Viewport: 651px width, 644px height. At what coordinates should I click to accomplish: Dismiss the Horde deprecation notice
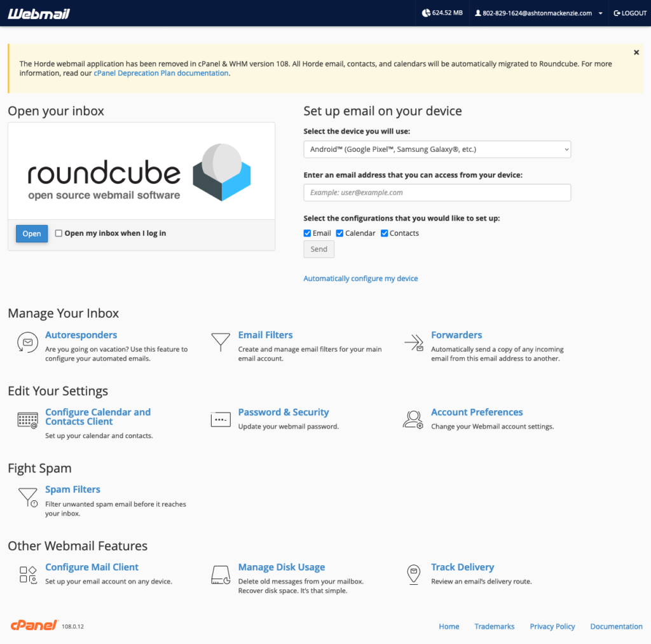(x=636, y=52)
